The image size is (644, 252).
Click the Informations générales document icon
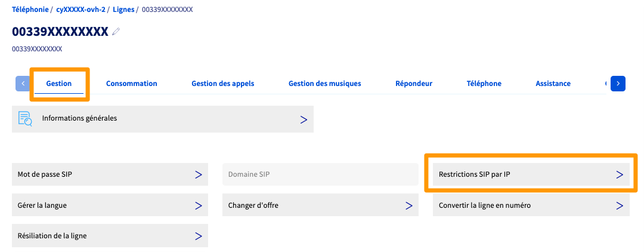point(25,119)
